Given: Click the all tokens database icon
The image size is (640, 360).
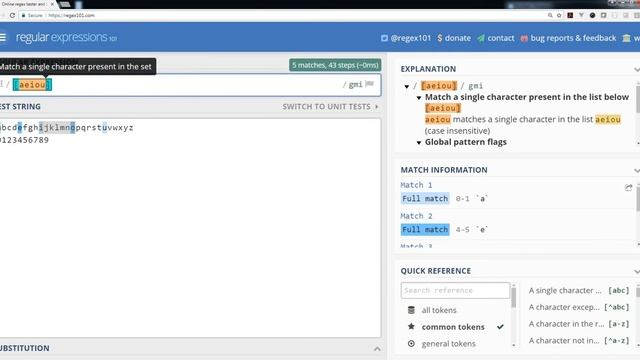Looking at the screenshot, I should (411, 310).
